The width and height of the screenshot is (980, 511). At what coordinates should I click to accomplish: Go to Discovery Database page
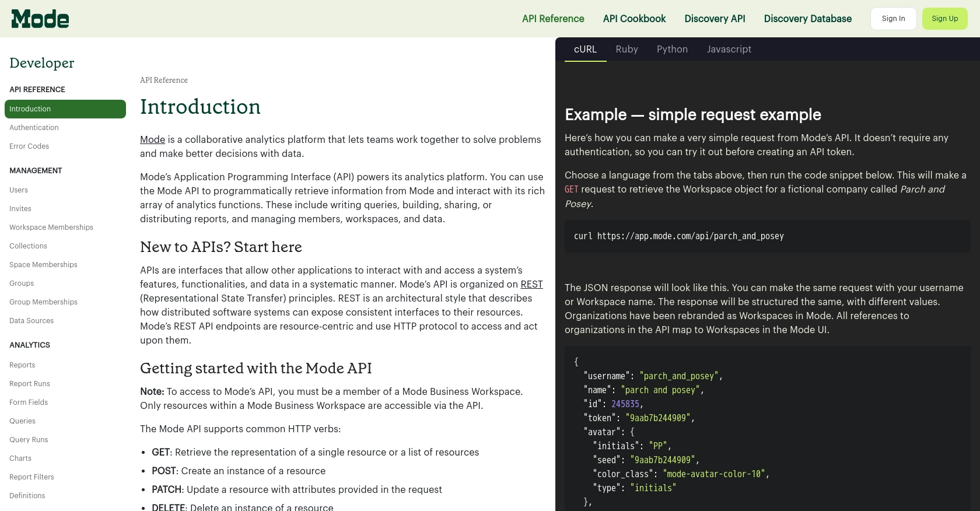click(x=807, y=19)
